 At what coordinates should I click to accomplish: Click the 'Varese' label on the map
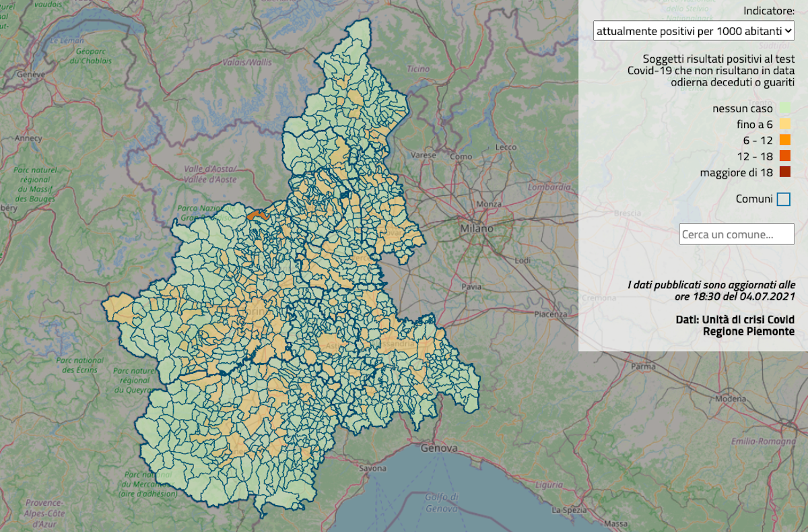click(x=424, y=155)
